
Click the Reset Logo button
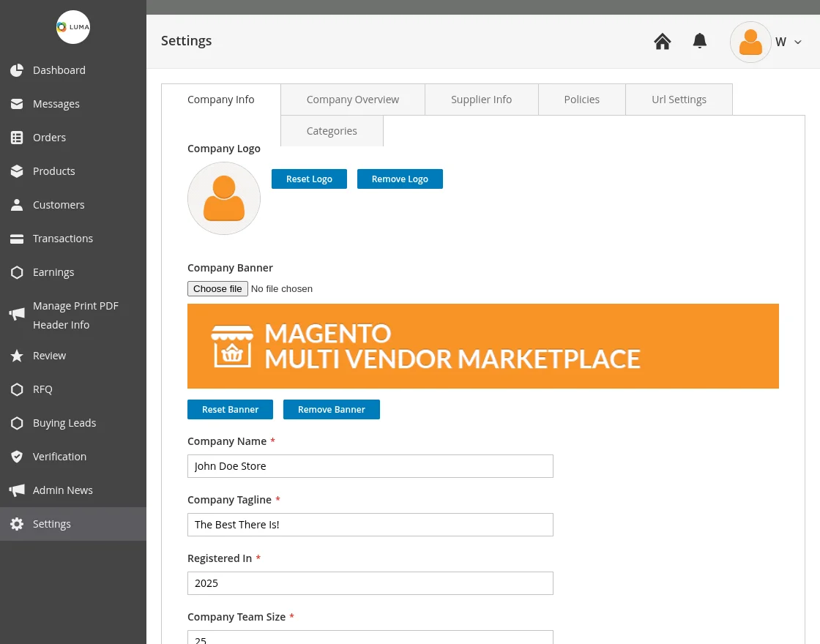click(x=309, y=179)
